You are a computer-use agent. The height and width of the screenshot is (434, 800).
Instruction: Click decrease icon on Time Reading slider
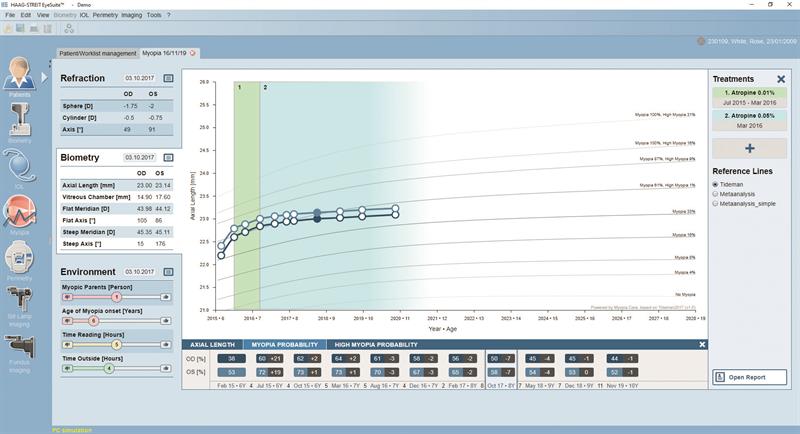67,345
